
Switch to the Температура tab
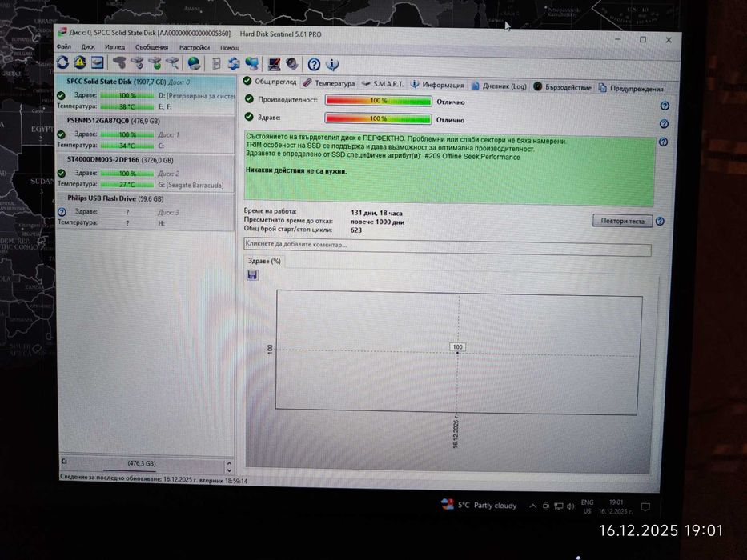click(x=329, y=83)
